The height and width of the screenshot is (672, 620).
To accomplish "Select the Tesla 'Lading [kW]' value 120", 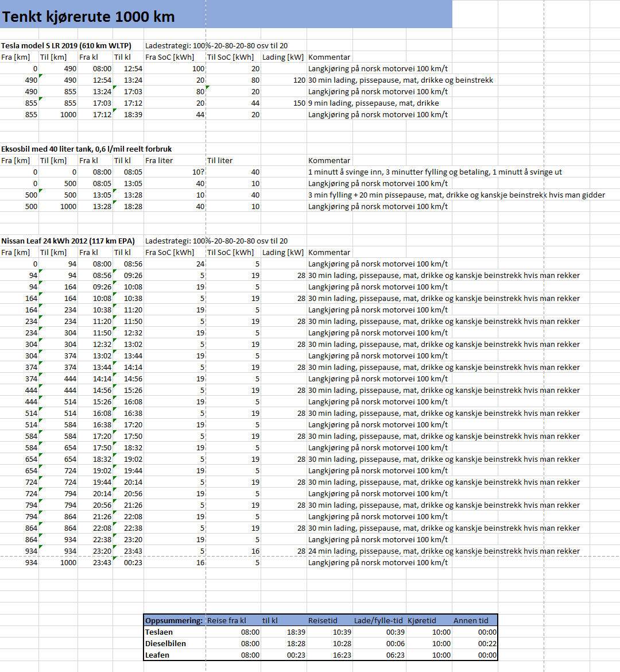I will 284,80.
